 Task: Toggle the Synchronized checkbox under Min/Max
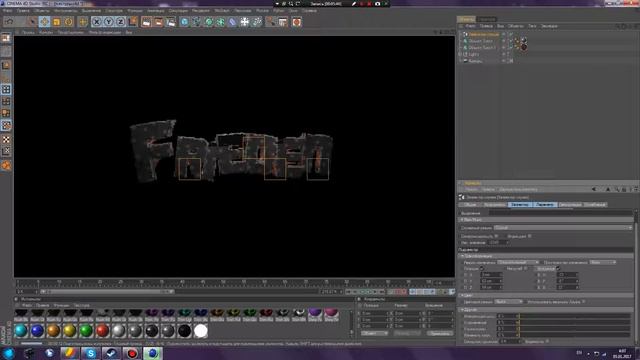(497, 236)
